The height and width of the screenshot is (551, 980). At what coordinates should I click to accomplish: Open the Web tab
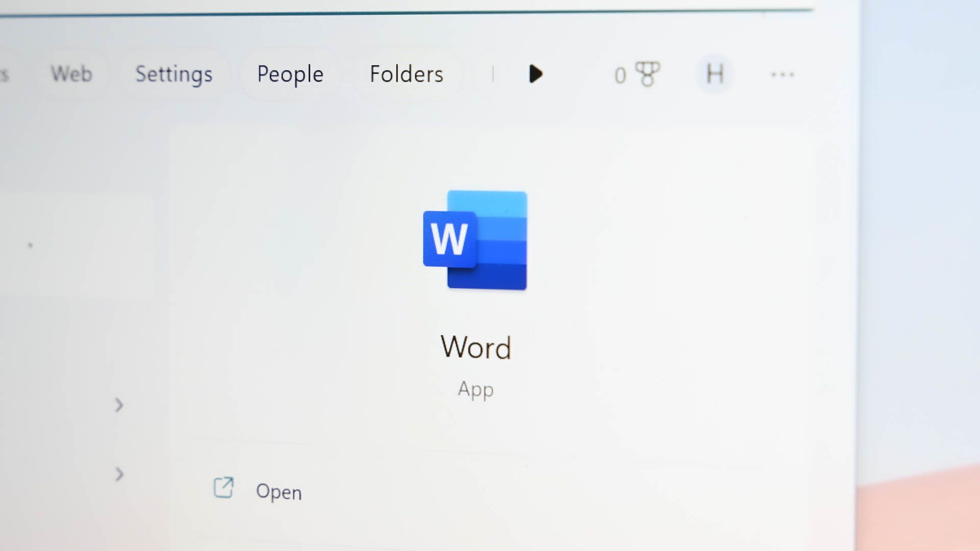coord(71,73)
